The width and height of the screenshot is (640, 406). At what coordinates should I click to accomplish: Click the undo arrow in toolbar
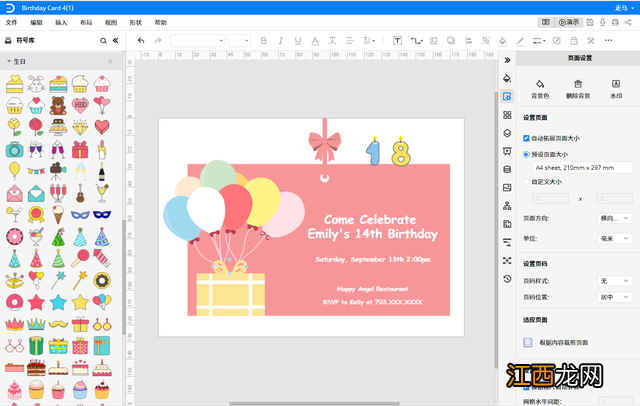pyautogui.click(x=142, y=41)
